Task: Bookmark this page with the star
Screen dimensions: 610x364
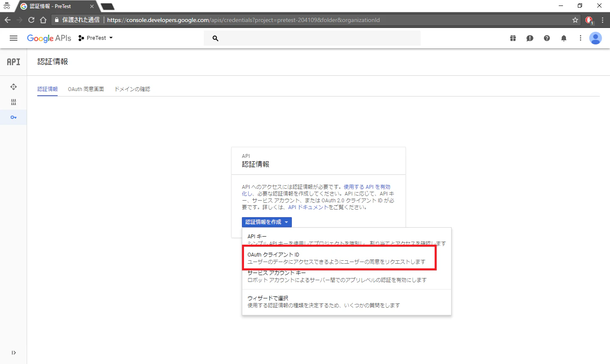Action: 575,20
